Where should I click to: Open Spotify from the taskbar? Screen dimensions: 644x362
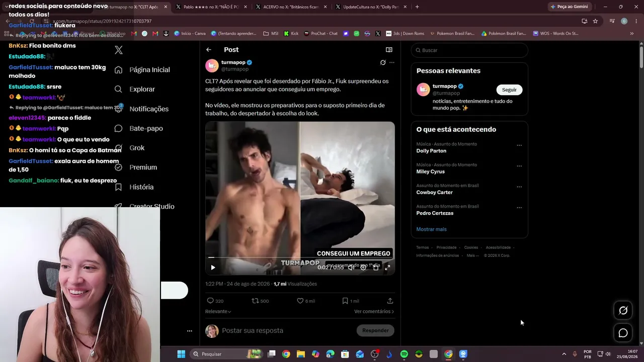(x=404, y=354)
